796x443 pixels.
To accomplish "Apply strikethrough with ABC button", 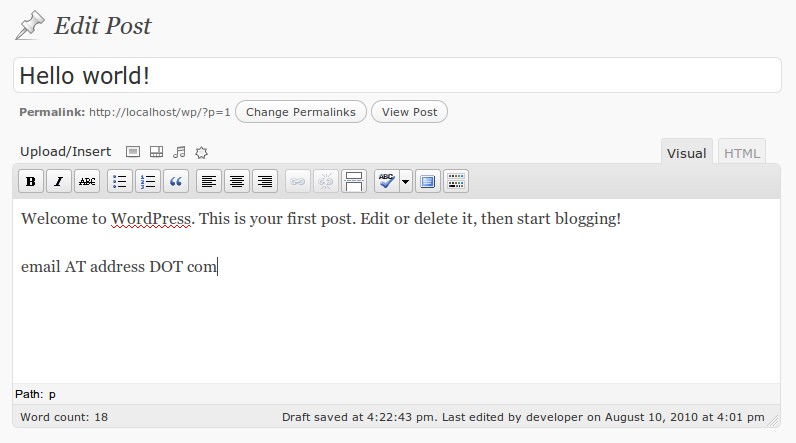I will [87, 181].
